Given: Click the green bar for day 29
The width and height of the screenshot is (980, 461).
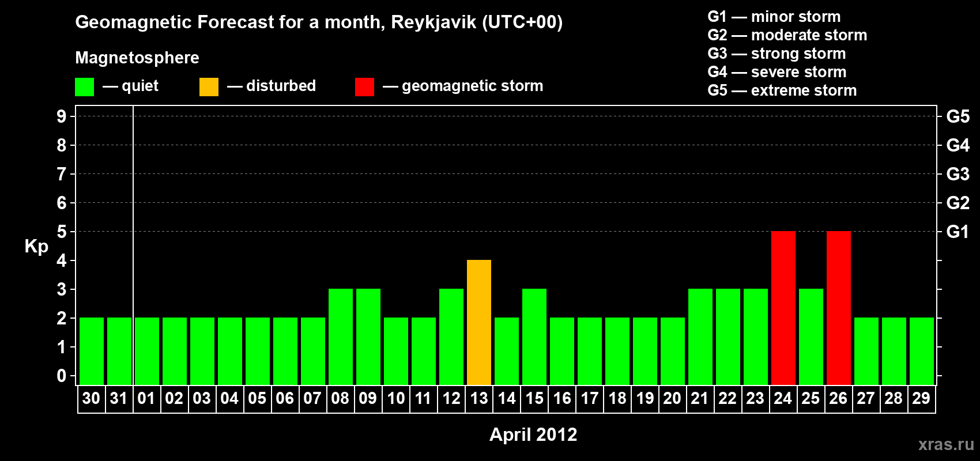Looking at the screenshot, I should point(922,351).
